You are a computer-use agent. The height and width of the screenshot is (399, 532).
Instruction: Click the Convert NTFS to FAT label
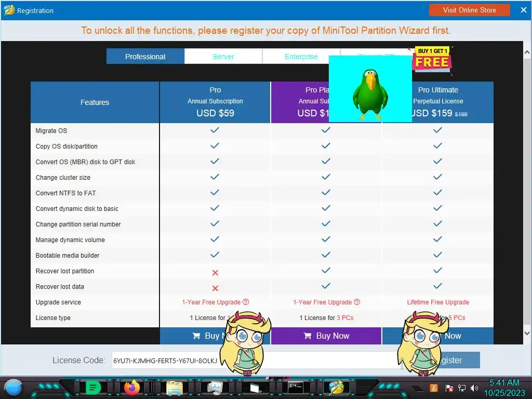65,193
